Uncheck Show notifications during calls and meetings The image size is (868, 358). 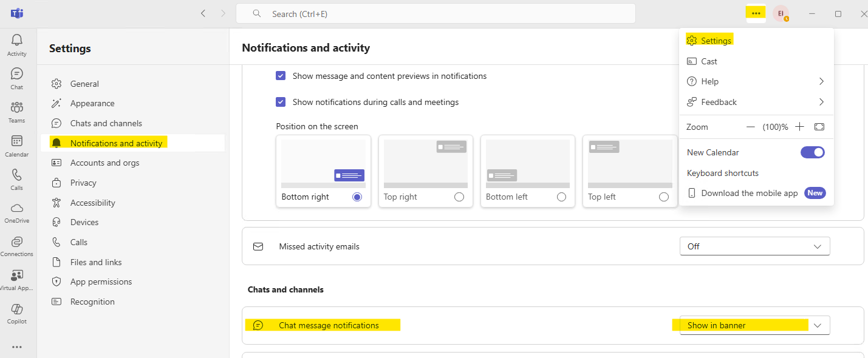[281, 102]
